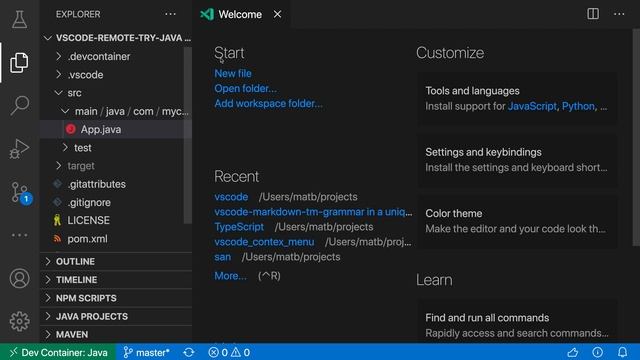The height and width of the screenshot is (360, 640).
Task: Open Find and run all commands card
Action: tap(517, 322)
